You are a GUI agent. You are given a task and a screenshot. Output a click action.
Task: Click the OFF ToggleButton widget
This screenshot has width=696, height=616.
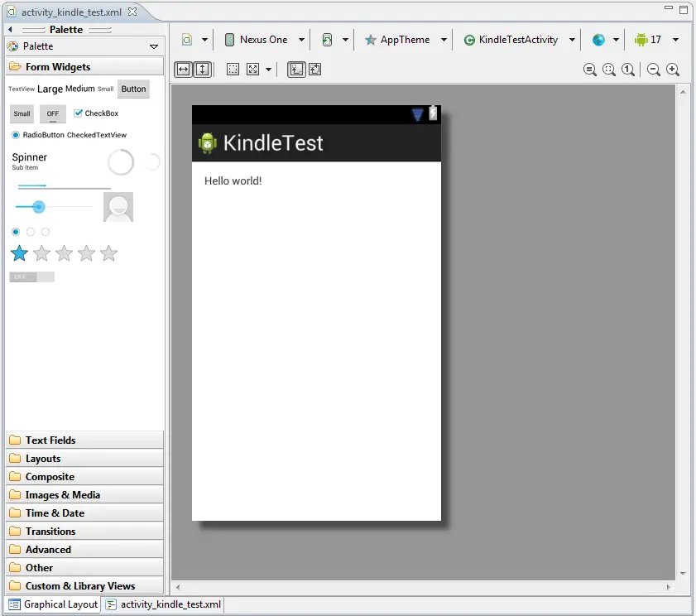click(52, 113)
